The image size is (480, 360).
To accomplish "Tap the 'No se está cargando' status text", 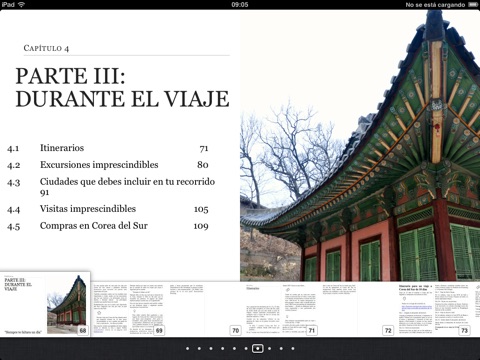I will click(435, 5).
